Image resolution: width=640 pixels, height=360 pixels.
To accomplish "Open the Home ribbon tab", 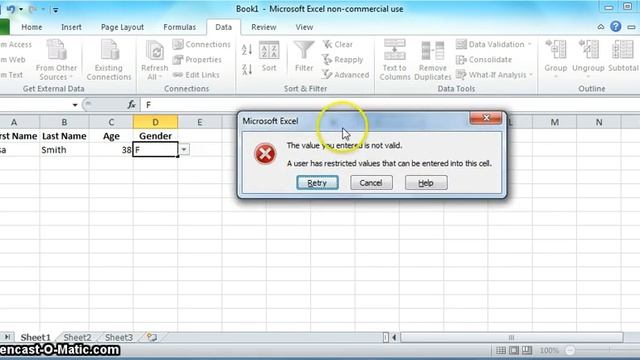I will (31, 27).
